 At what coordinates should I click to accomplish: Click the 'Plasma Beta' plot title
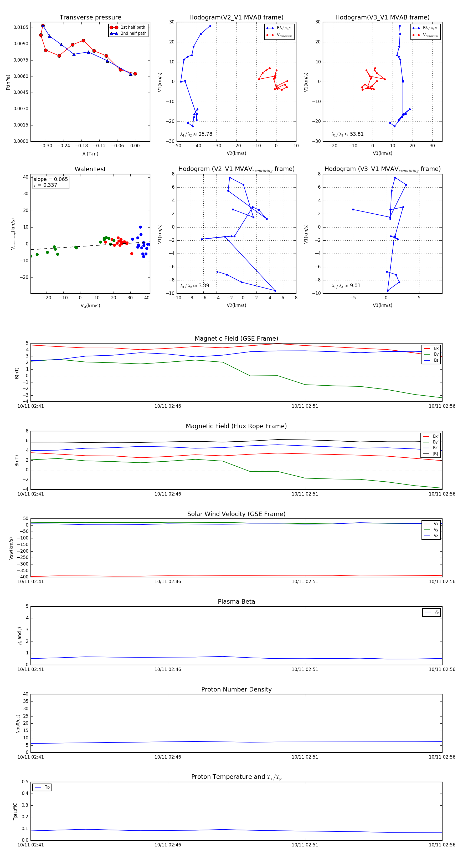(x=236, y=602)
